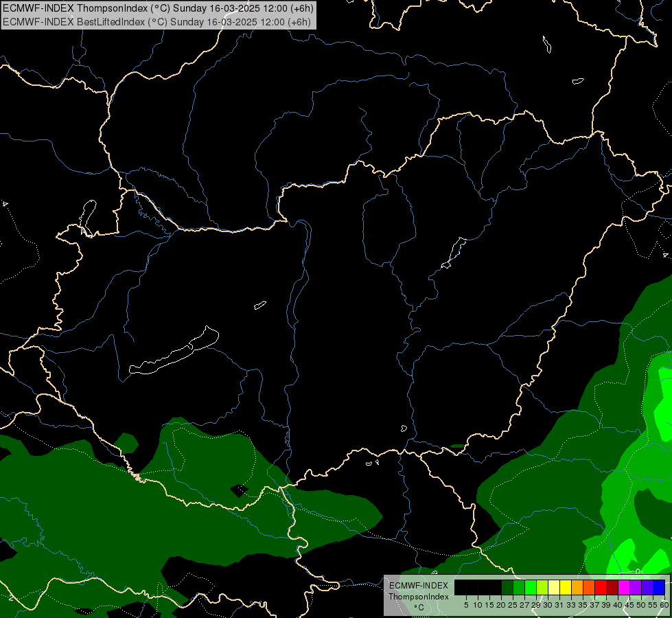
Task: Select the orange 33–35 legend swatch
Action: click(577, 587)
